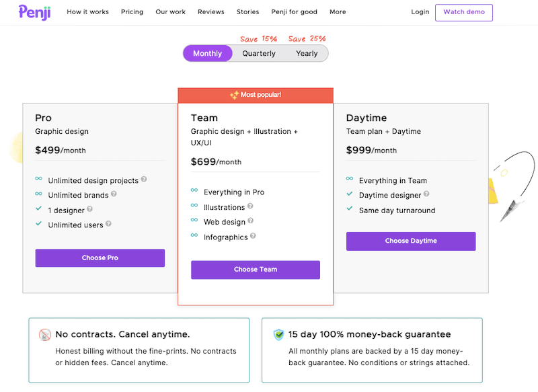Image resolution: width=538 pixels, height=392 pixels.
Task: Click help icon beside Unlimited brands
Action: click(114, 194)
